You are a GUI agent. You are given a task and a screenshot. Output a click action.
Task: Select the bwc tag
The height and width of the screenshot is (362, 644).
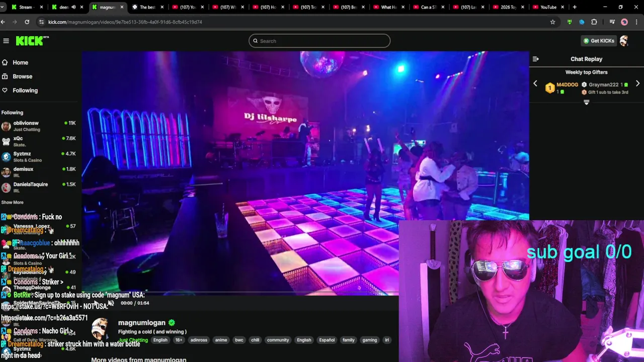tap(239, 340)
